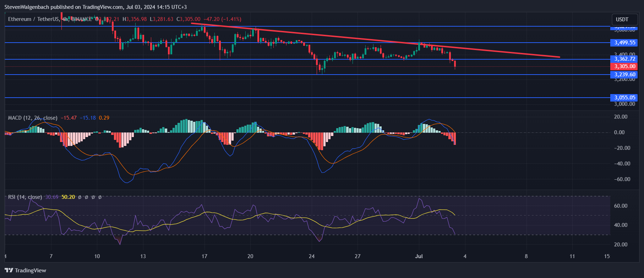Open the RSI (14, close) indicator legend

click(25, 197)
